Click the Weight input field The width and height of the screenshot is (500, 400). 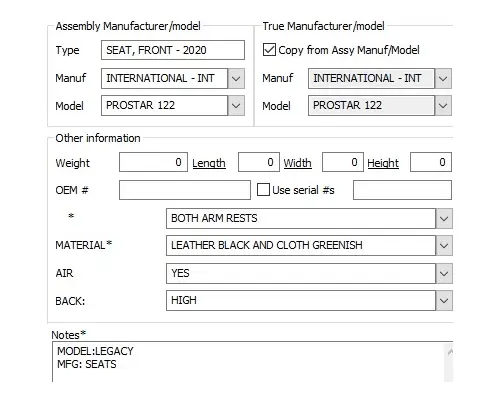153,162
